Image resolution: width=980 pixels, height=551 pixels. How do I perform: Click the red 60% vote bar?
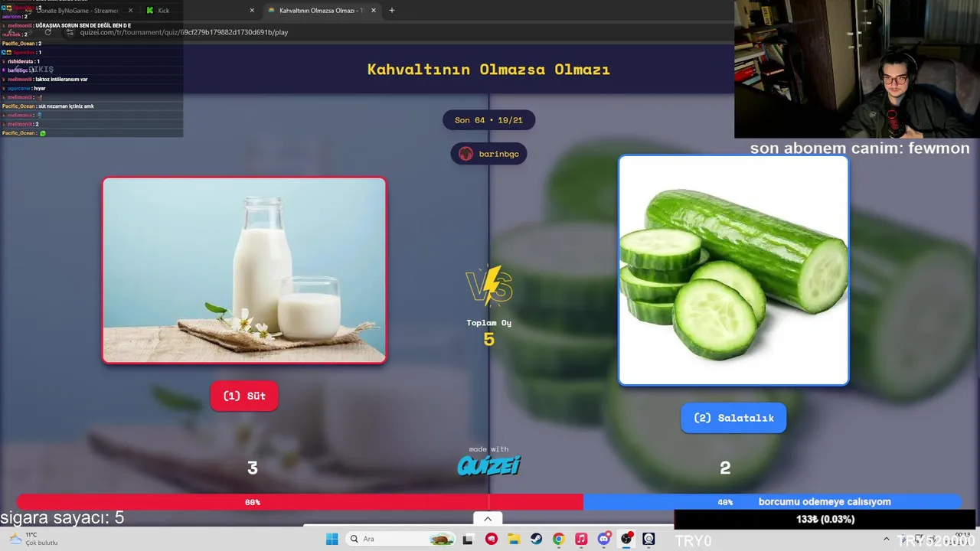300,502
